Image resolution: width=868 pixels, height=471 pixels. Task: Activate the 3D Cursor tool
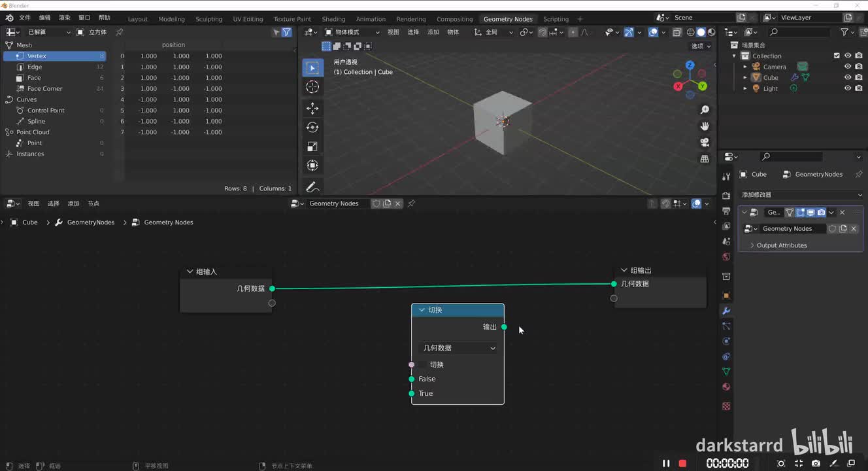[312, 87]
